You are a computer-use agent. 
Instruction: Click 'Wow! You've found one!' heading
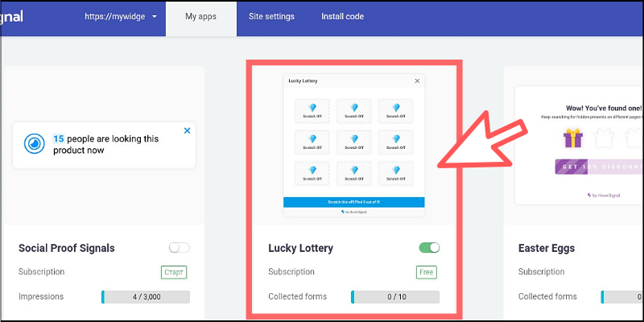604,109
